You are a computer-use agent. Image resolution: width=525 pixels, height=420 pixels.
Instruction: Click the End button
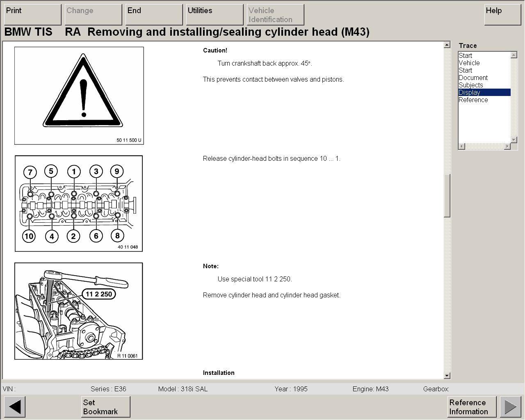(x=154, y=15)
